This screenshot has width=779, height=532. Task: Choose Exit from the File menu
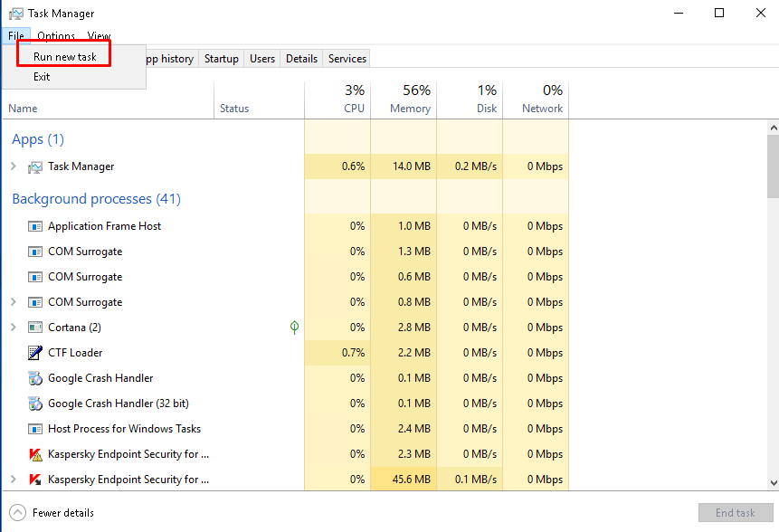(x=42, y=77)
